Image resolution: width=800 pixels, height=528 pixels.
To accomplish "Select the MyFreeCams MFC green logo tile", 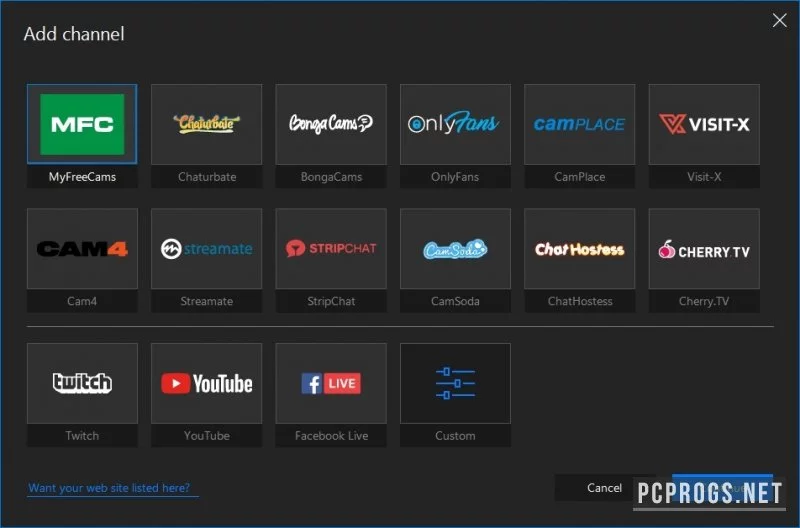I will click(82, 124).
